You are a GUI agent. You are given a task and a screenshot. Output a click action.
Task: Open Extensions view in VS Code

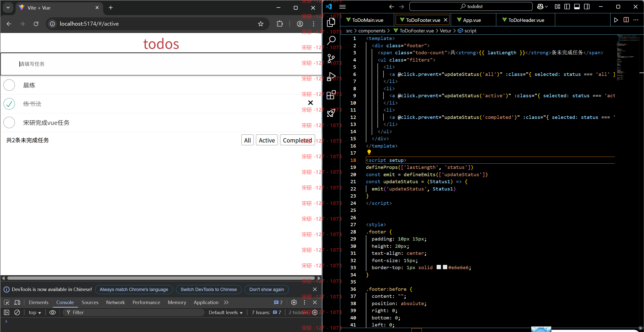331,95
